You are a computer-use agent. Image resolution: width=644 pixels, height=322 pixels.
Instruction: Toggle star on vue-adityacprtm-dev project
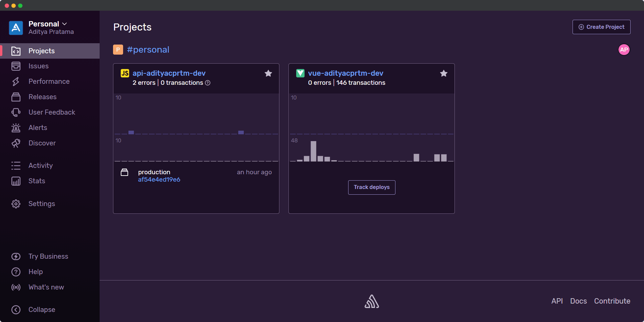click(444, 73)
